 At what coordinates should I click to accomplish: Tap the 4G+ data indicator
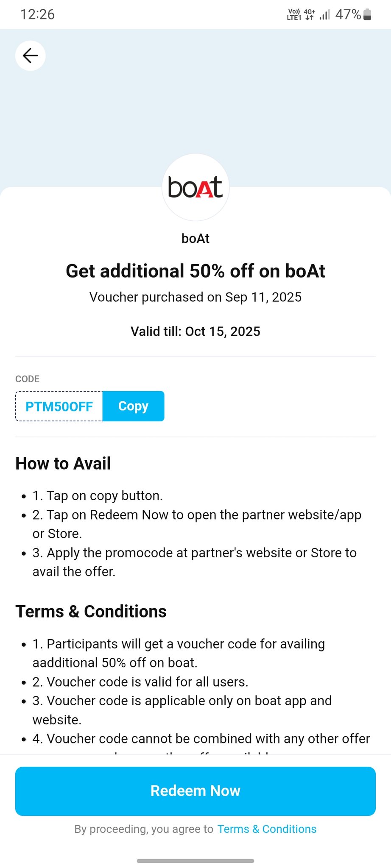[310, 15]
